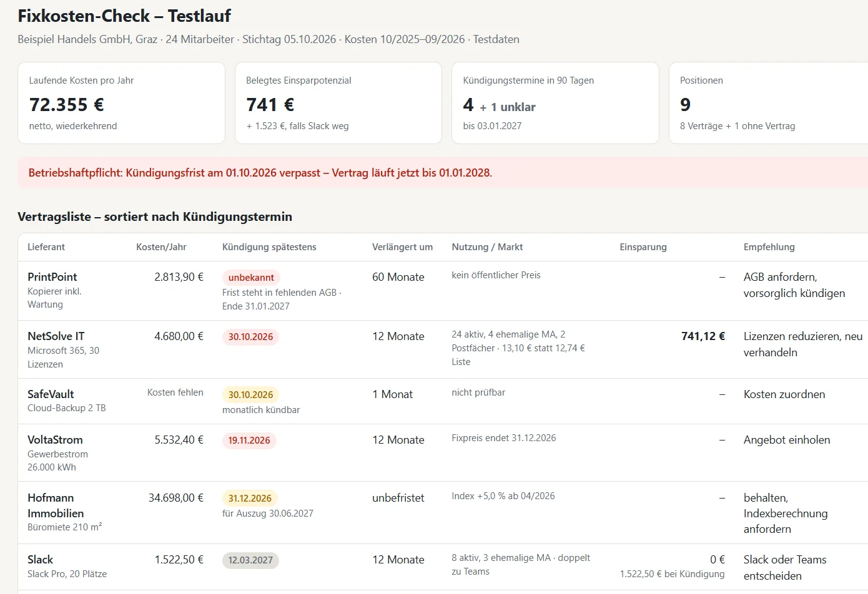The width and height of the screenshot is (868, 594).
Task: Click the "Einsparung" column header
Action: 643,247
